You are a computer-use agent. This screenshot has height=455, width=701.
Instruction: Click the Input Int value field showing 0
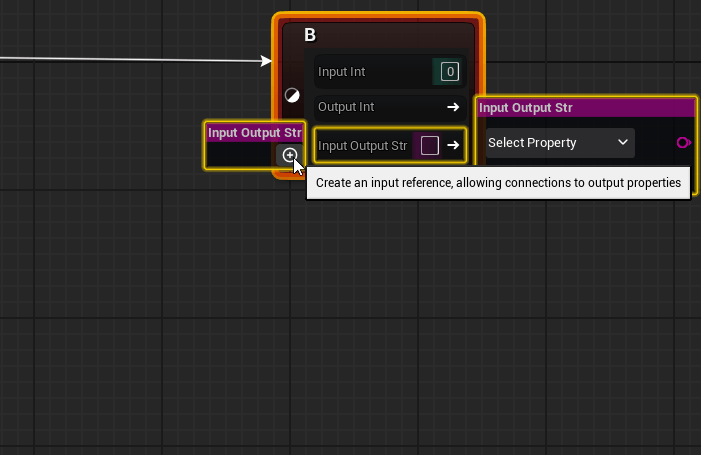(x=449, y=71)
